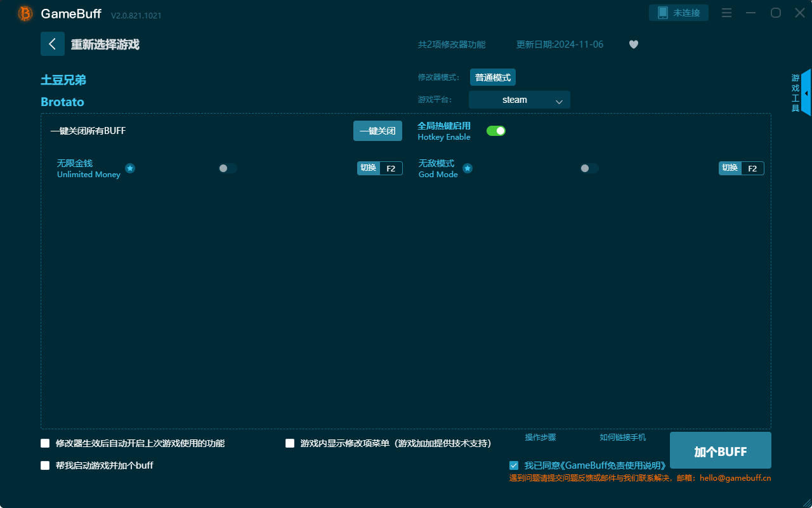
Task: Click the star icon next to God Mode
Action: click(x=468, y=168)
